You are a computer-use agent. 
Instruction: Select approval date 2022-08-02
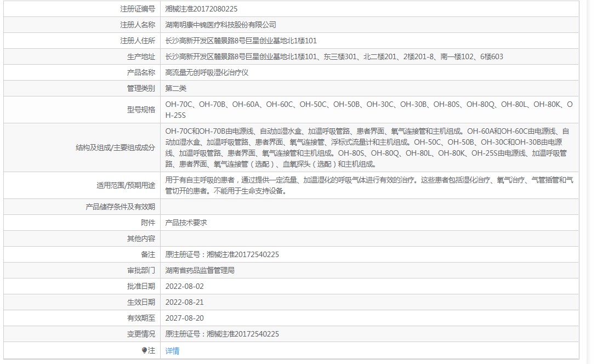(184, 286)
